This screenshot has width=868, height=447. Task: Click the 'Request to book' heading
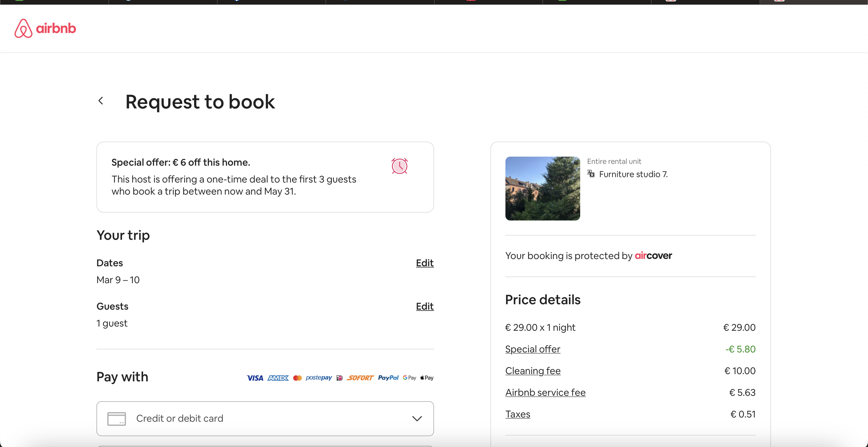[200, 102]
